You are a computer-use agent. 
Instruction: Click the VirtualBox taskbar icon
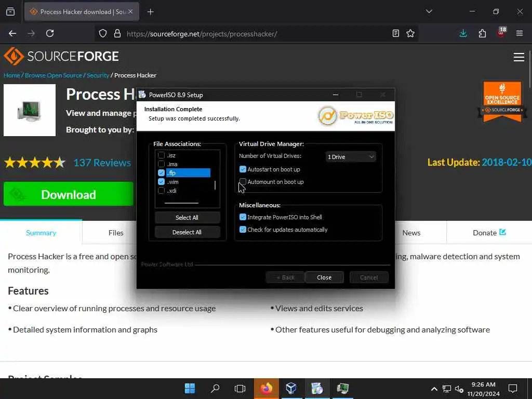291,389
